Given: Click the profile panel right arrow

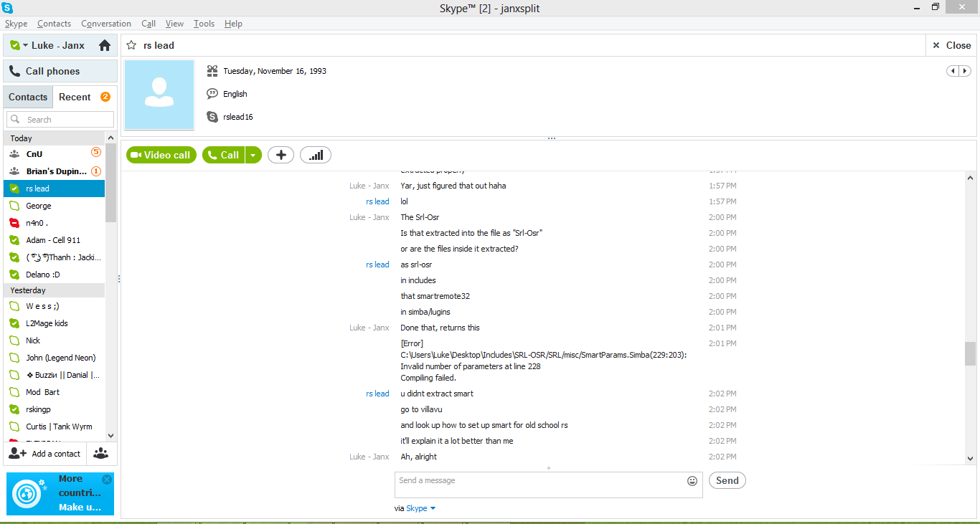Looking at the screenshot, I should point(965,71).
